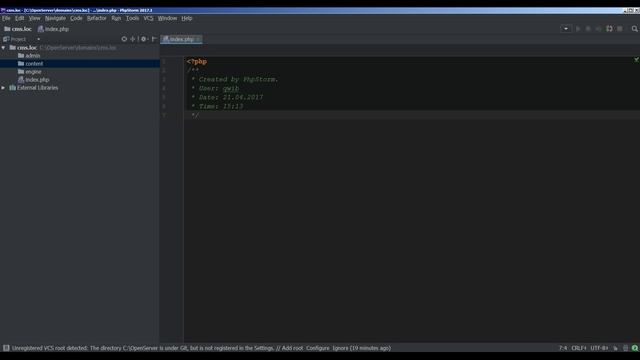Open UTF-8 encoding selector
The width and height of the screenshot is (640, 360).
[x=599, y=348]
